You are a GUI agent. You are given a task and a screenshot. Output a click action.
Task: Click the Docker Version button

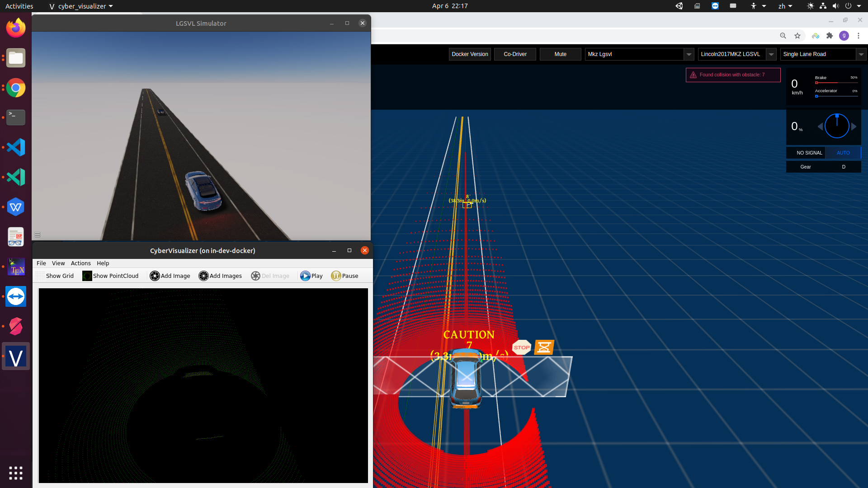470,54
